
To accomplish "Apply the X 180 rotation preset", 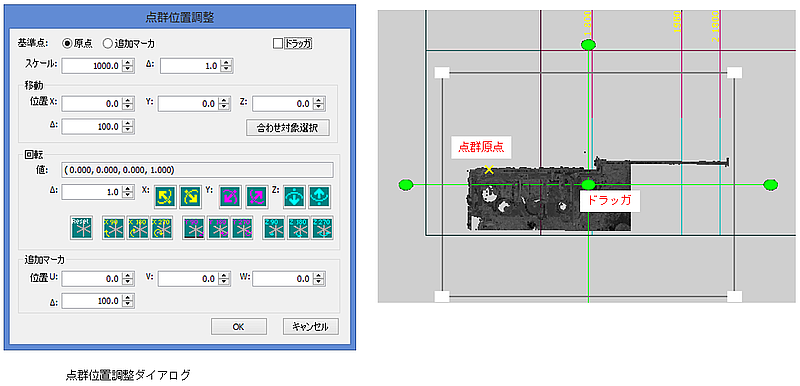I will coord(138,228).
